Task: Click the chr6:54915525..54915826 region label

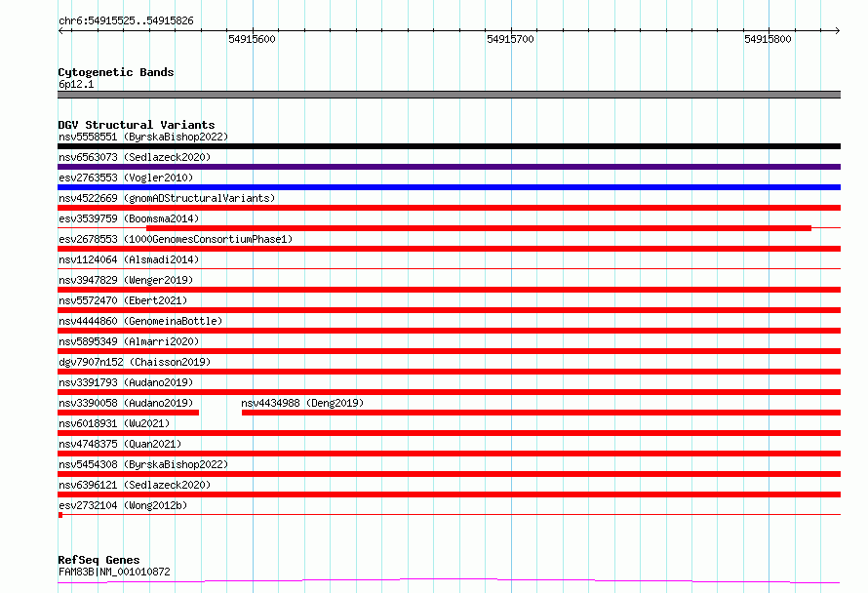Action: pos(126,20)
